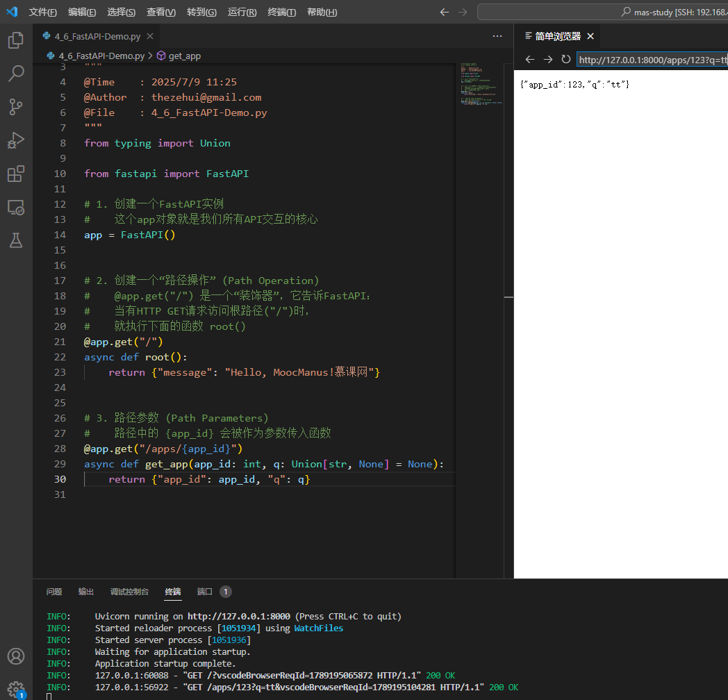Open the 帮助(H) menu

tap(322, 12)
